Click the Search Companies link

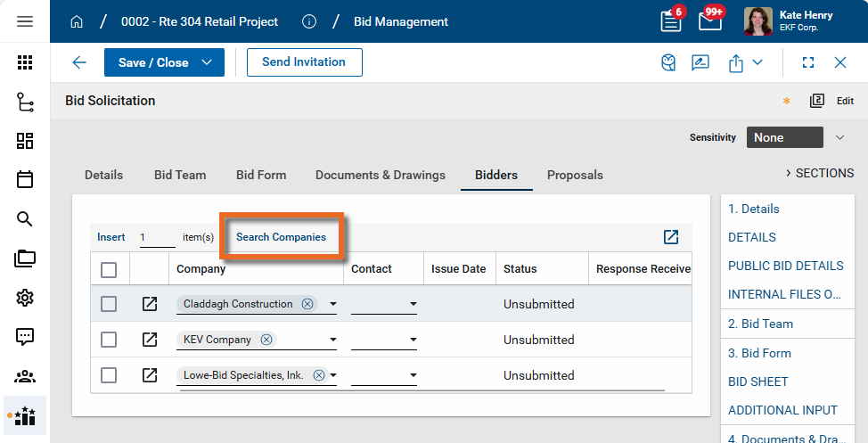(281, 237)
